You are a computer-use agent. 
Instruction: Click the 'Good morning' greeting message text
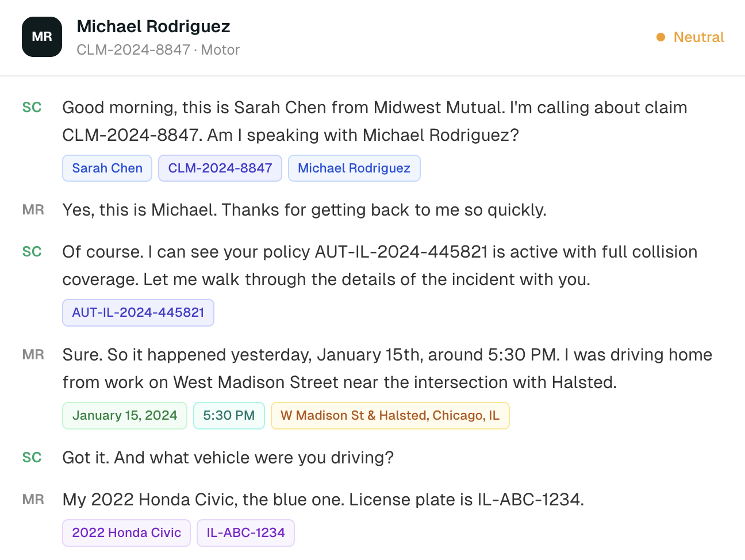coord(374,121)
